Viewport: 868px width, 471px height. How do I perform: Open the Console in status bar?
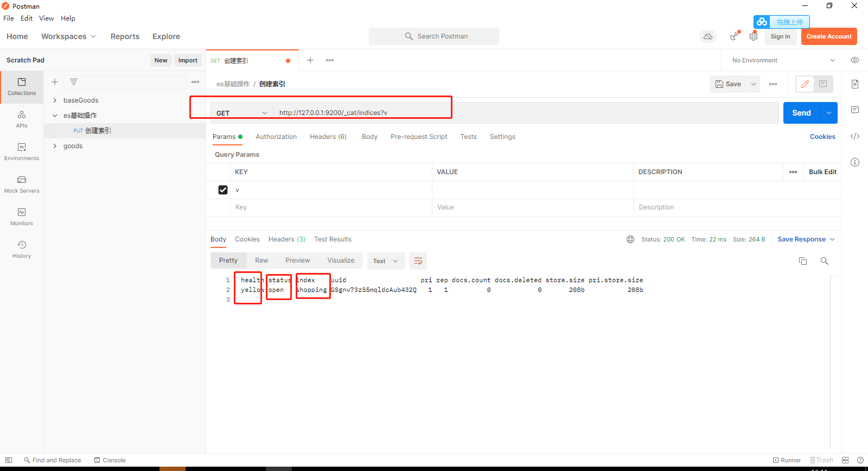click(x=110, y=460)
